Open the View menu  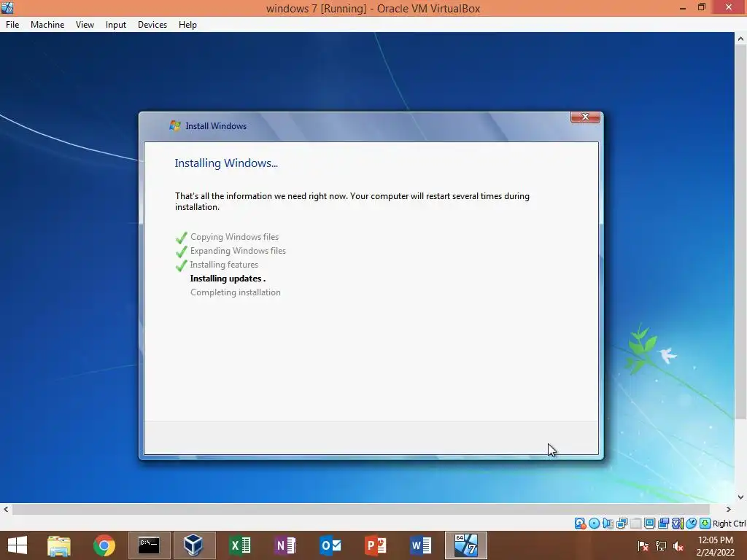tap(85, 25)
